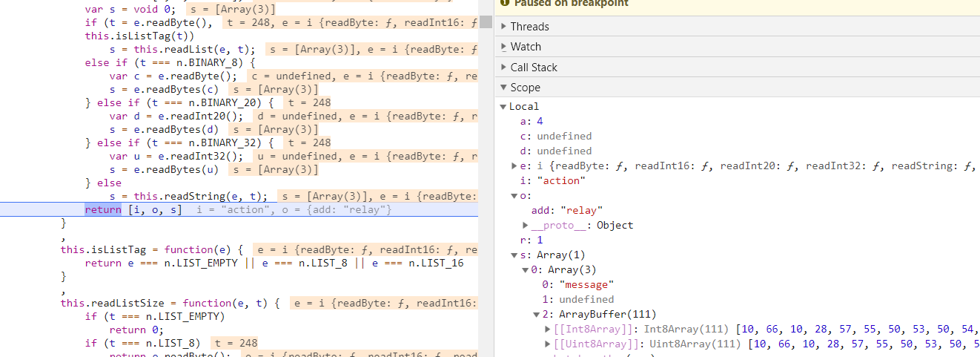Click the var c = e.readByte() line
Image resolution: width=980 pixels, height=357 pixels.
[173, 76]
